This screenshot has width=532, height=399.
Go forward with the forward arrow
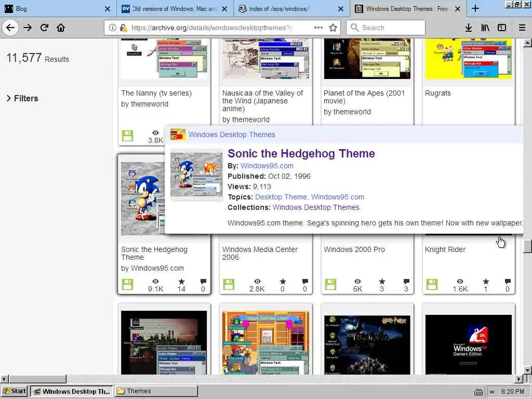point(28,28)
